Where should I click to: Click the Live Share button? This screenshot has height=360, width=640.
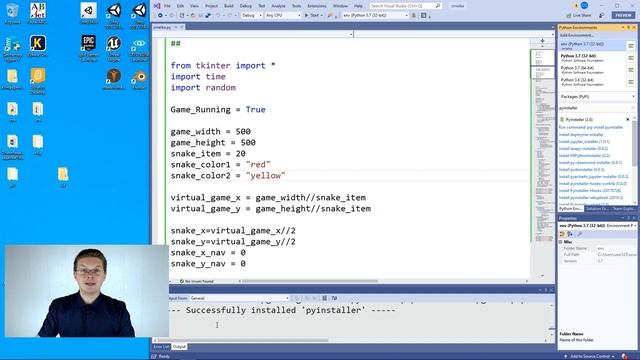[x=579, y=15]
